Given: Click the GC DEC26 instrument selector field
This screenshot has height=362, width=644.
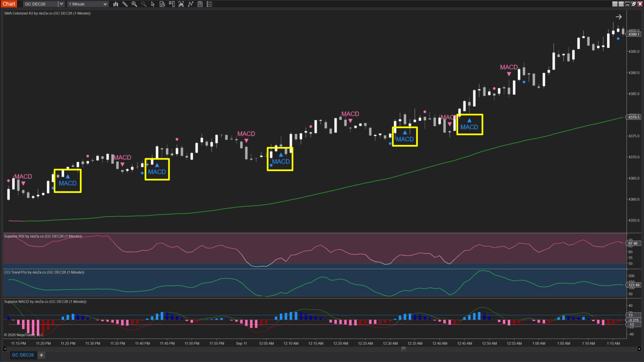Looking at the screenshot, I should [x=41, y=4].
